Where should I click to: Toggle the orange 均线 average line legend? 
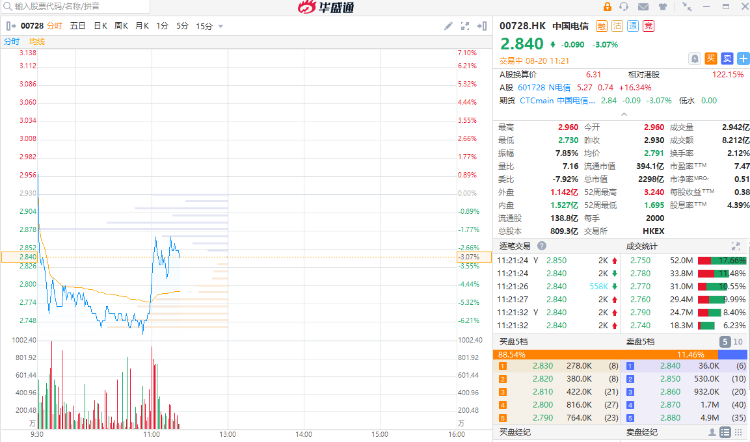click(x=37, y=42)
